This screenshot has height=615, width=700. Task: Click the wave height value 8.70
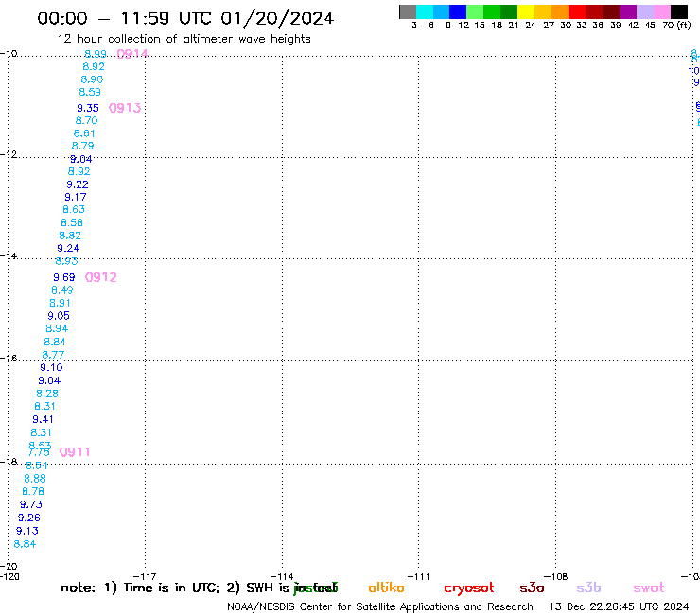tap(87, 120)
